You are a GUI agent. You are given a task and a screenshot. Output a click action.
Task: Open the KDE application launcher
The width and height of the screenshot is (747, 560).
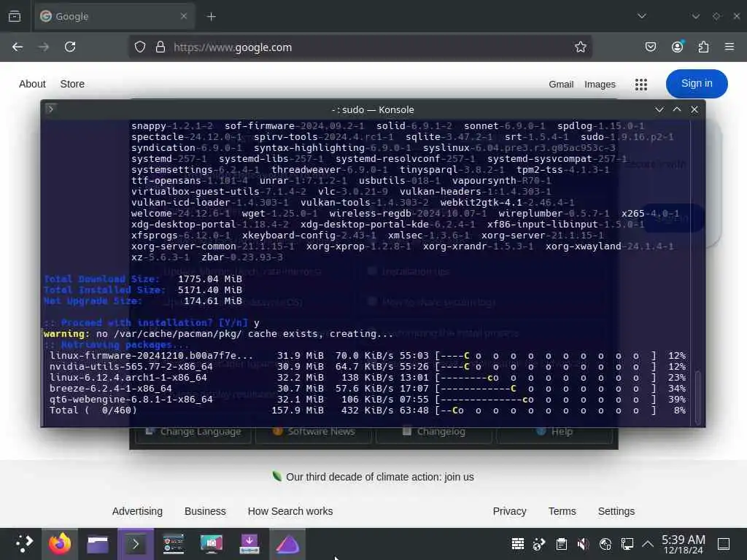pyautogui.click(x=23, y=544)
